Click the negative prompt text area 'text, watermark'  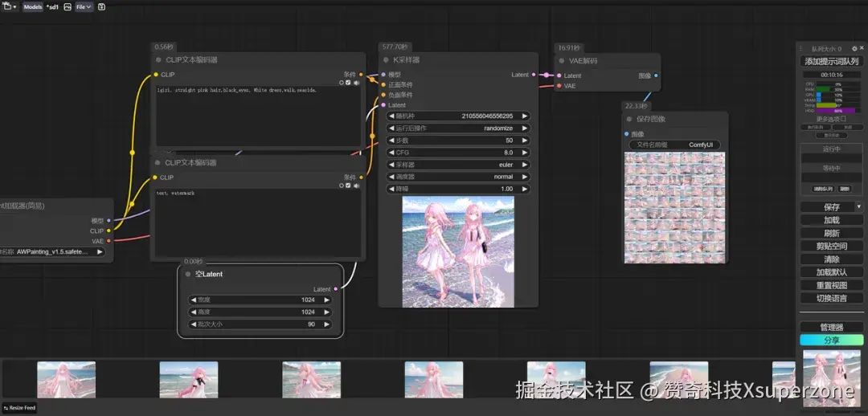coord(258,222)
